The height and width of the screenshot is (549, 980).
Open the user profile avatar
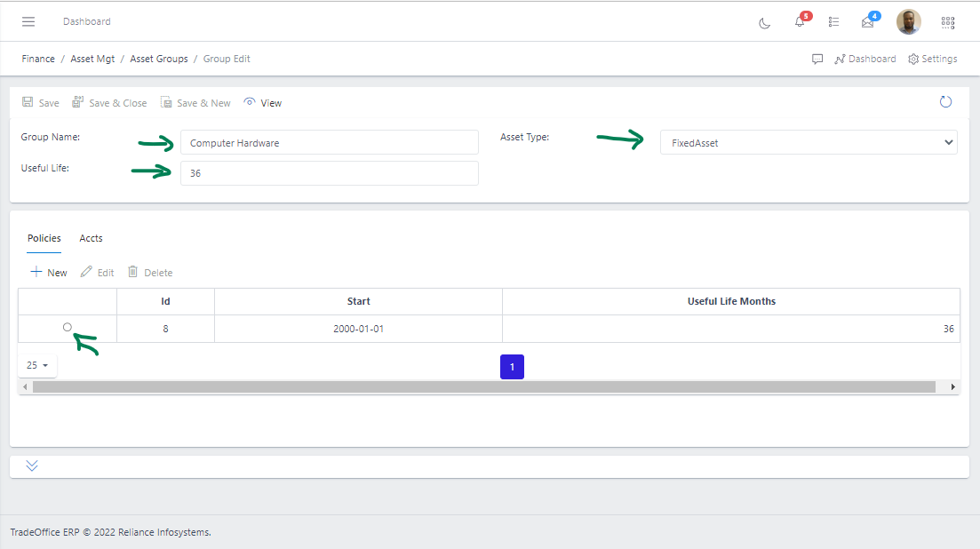pyautogui.click(x=908, y=21)
